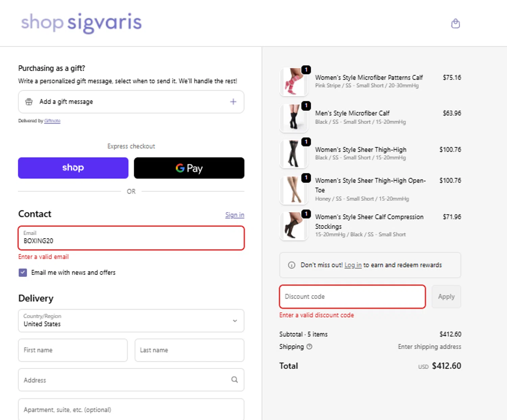Image resolution: width=507 pixels, height=420 pixels.
Task: Pay with Google Pay button
Action: [189, 168]
